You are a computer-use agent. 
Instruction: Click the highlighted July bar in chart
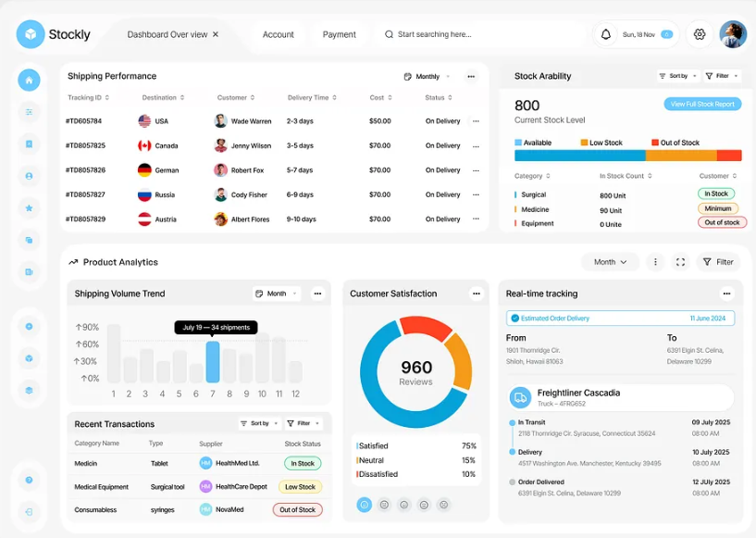coord(213,362)
